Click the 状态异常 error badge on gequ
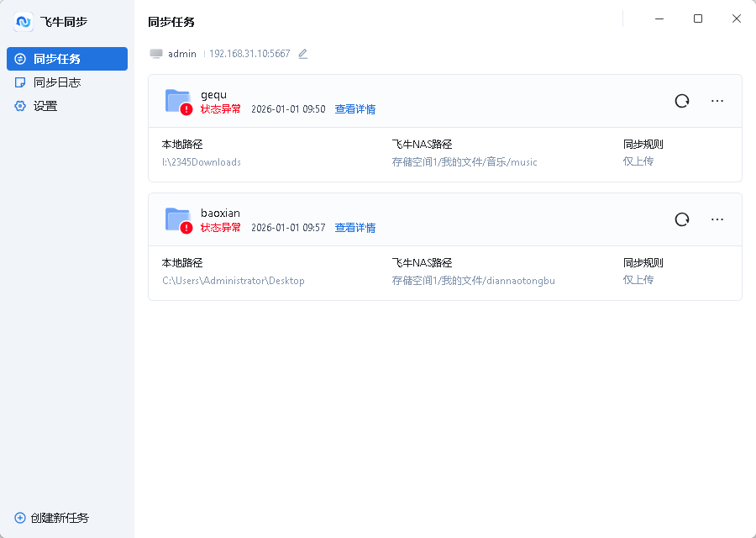This screenshot has height=538, width=756. [x=221, y=108]
